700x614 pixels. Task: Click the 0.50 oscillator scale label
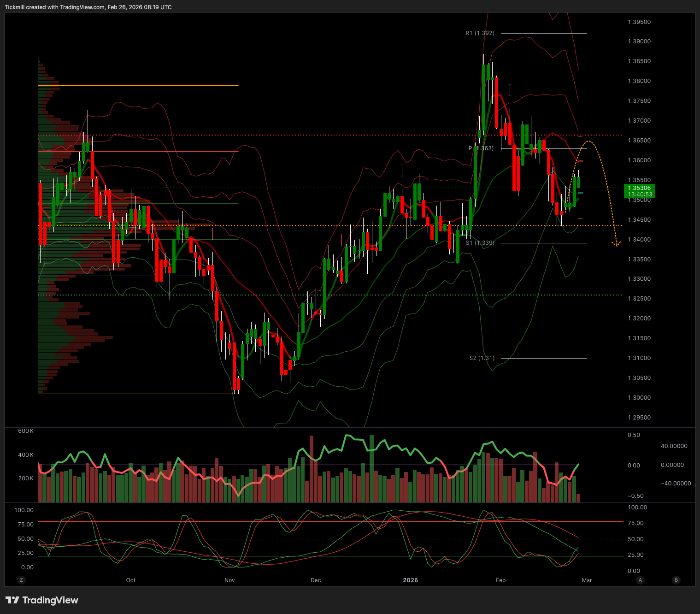tap(634, 435)
